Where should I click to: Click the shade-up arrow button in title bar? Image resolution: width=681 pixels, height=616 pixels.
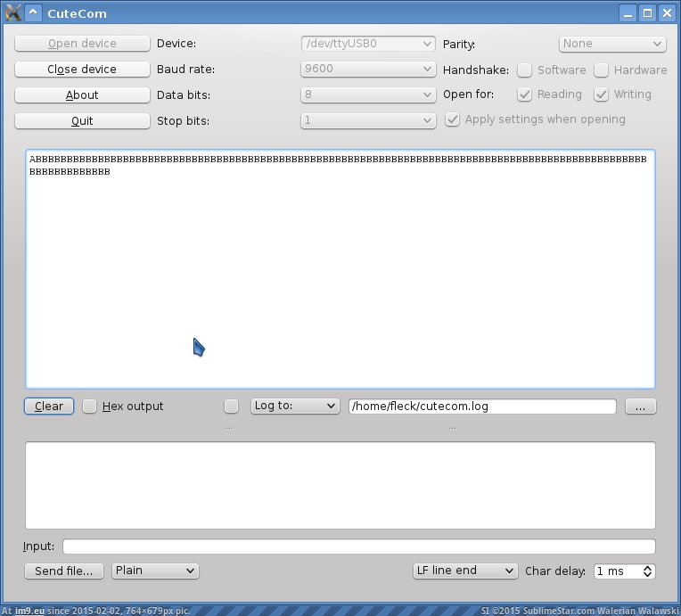[33, 13]
